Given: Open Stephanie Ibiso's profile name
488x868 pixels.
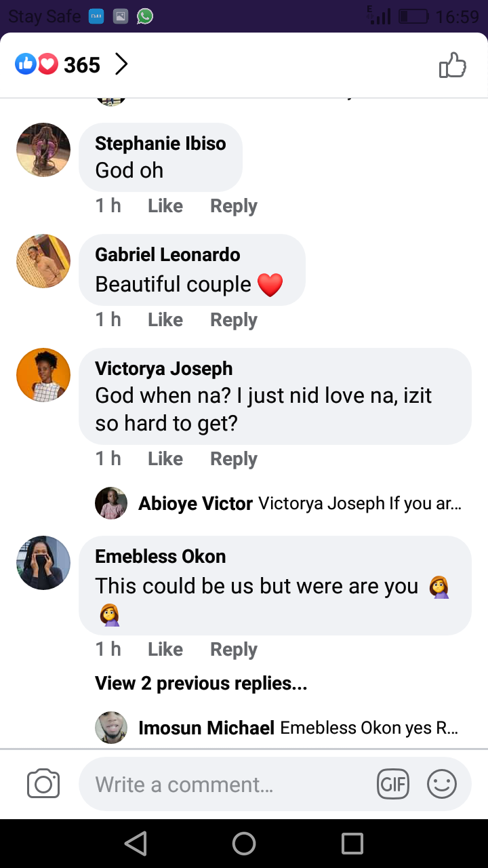Looking at the screenshot, I should [161, 144].
